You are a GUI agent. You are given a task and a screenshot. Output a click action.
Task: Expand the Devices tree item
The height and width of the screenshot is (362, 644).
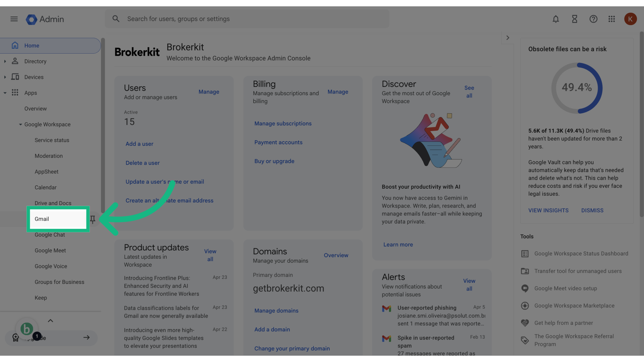5,77
